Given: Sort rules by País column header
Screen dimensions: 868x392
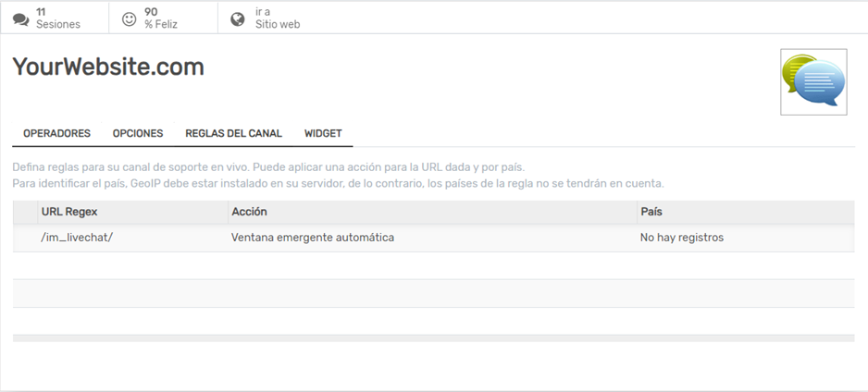Looking at the screenshot, I should click(651, 213).
